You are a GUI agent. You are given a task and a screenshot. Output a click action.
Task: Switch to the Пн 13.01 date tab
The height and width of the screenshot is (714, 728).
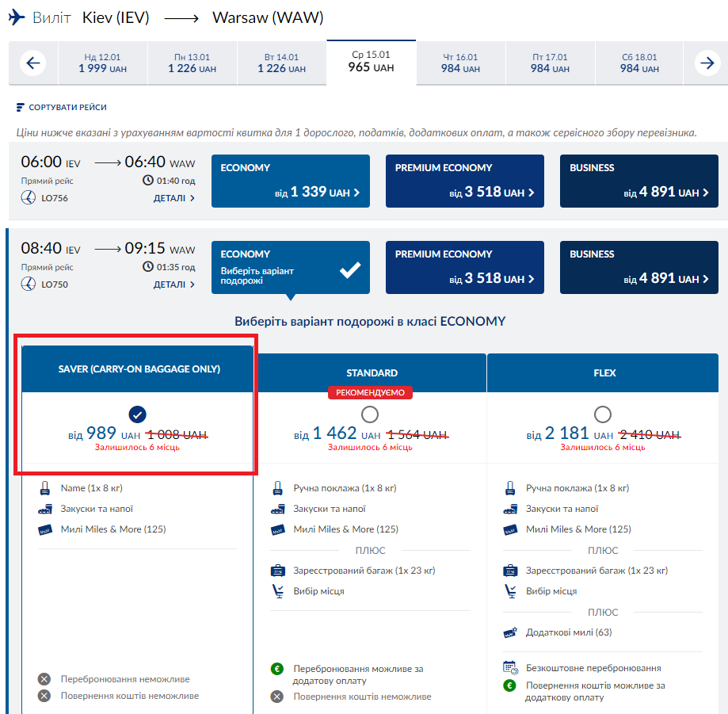pyautogui.click(x=192, y=63)
